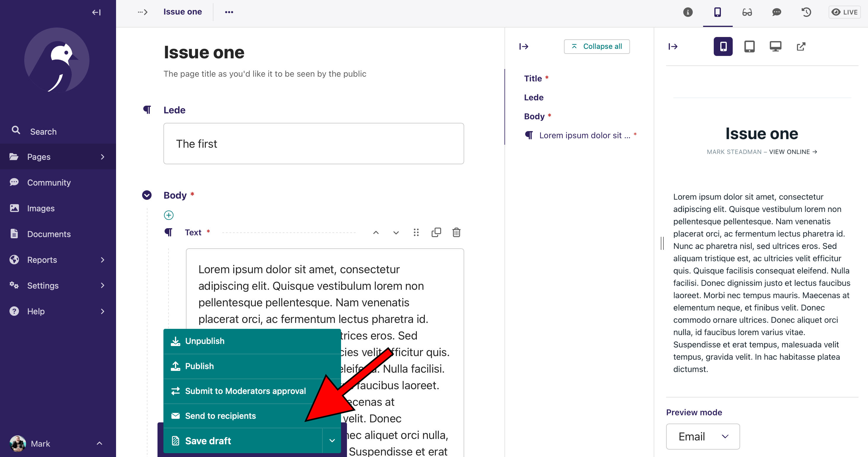Collapse the Body section
The image size is (868, 457).
click(147, 195)
